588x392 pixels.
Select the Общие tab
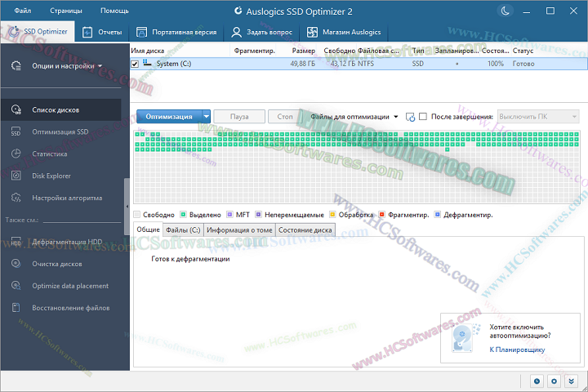pyautogui.click(x=148, y=229)
